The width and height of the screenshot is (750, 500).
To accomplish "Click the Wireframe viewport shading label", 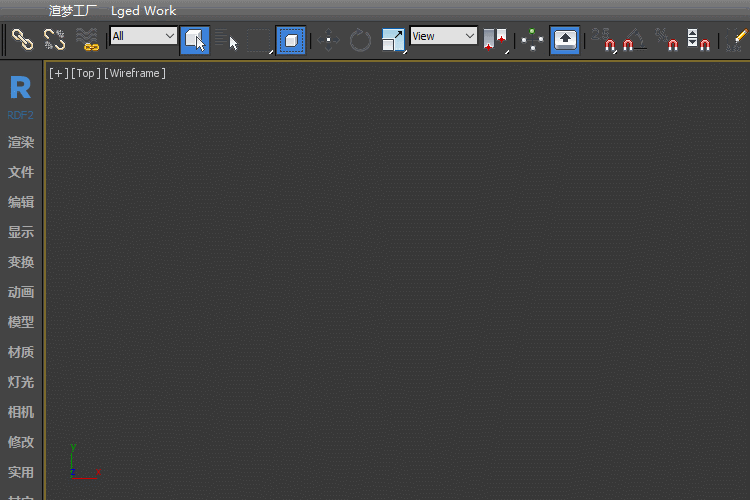I will (135, 73).
